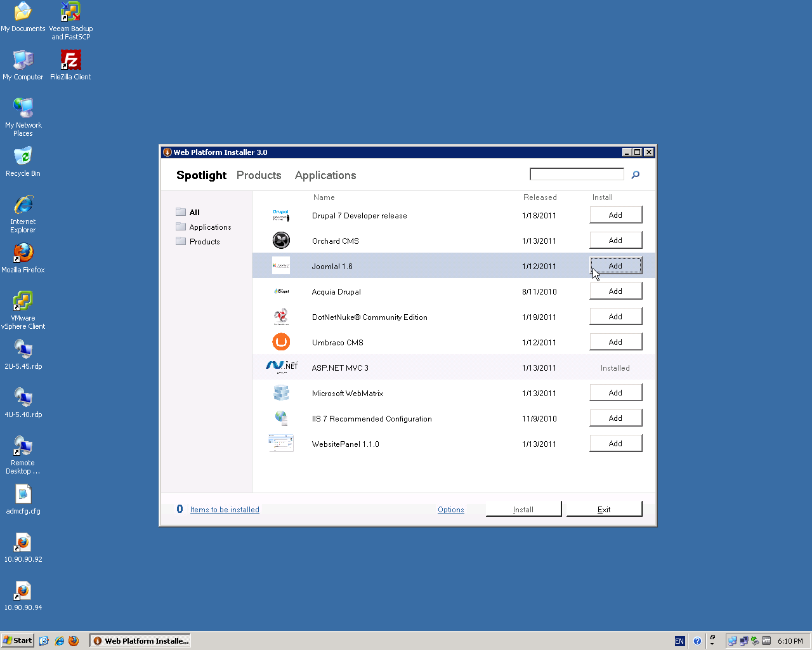The height and width of the screenshot is (650, 812).
Task: Open the Products tab
Action: coord(259,175)
